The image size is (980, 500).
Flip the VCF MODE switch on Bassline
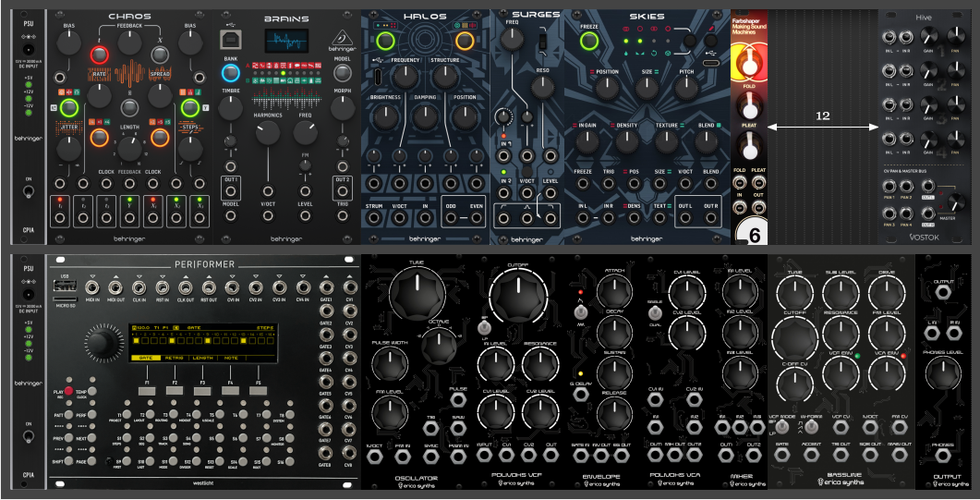point(781,426)
